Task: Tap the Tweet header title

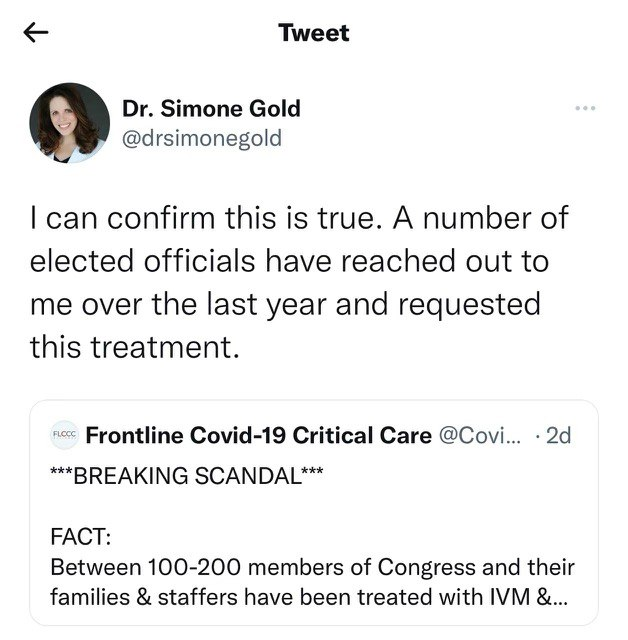Action: coord(314,33)
